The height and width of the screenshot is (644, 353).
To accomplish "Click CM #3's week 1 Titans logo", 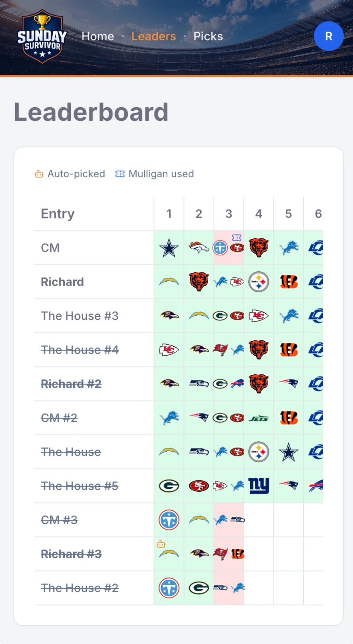I will pos(169,520).
